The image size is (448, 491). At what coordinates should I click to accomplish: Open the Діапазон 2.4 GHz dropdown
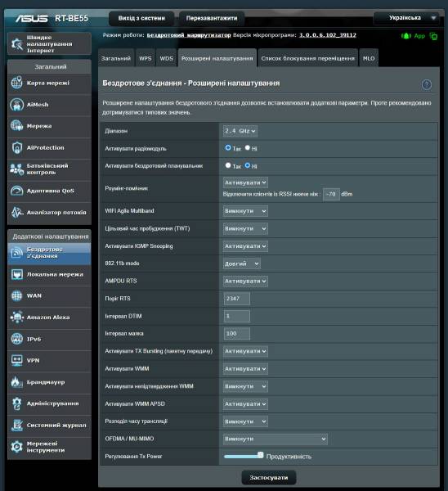(240, 131)
